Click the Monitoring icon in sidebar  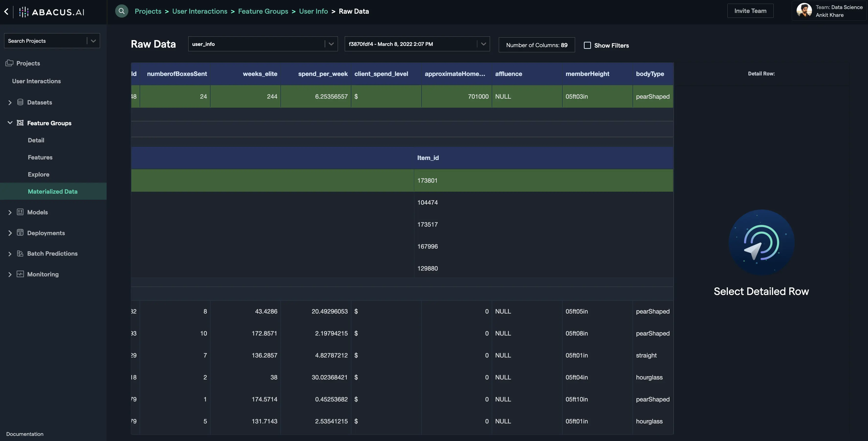click(20, 274)
